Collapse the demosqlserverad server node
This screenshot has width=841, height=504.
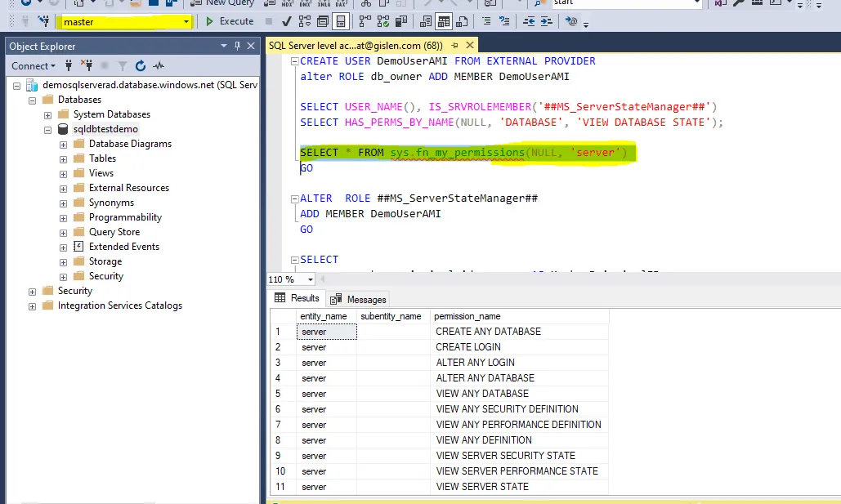coord(16,85)
